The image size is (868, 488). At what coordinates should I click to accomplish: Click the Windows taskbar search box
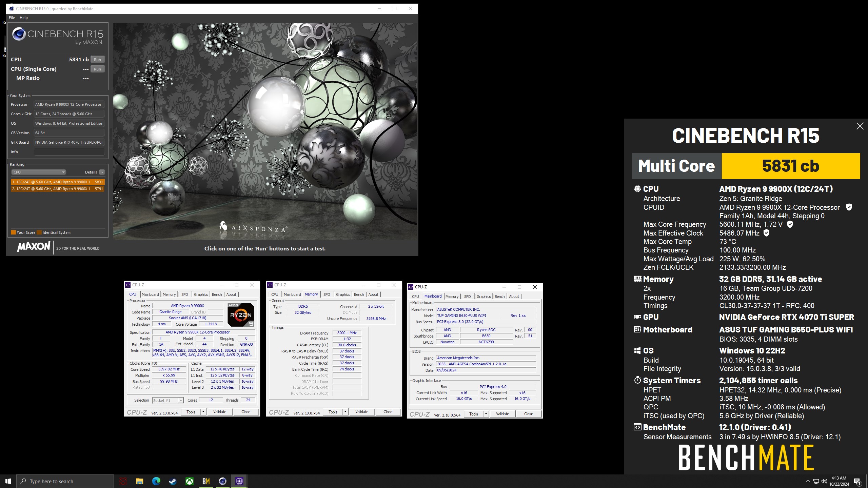coord(65,481)
